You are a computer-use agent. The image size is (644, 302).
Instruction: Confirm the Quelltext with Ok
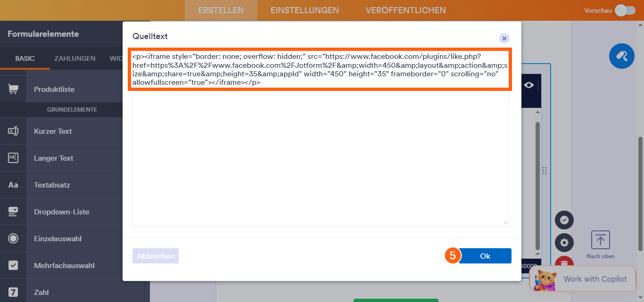click(485, 255)
